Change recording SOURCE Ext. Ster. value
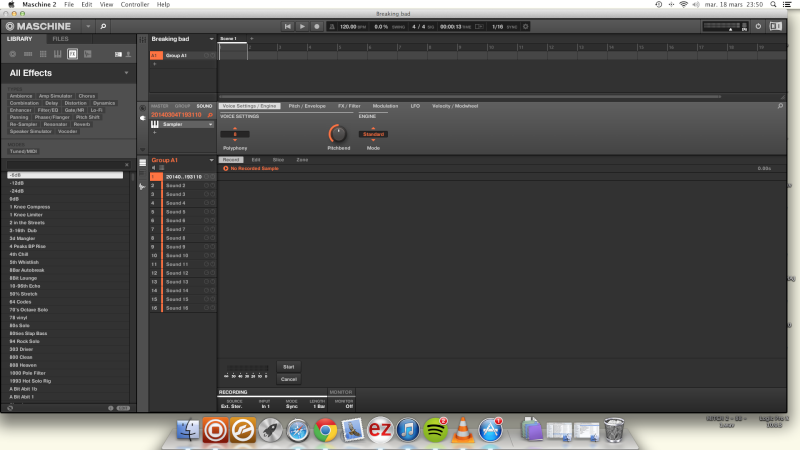The height and width of the screenshot is (450, 800). coord(232,407)
